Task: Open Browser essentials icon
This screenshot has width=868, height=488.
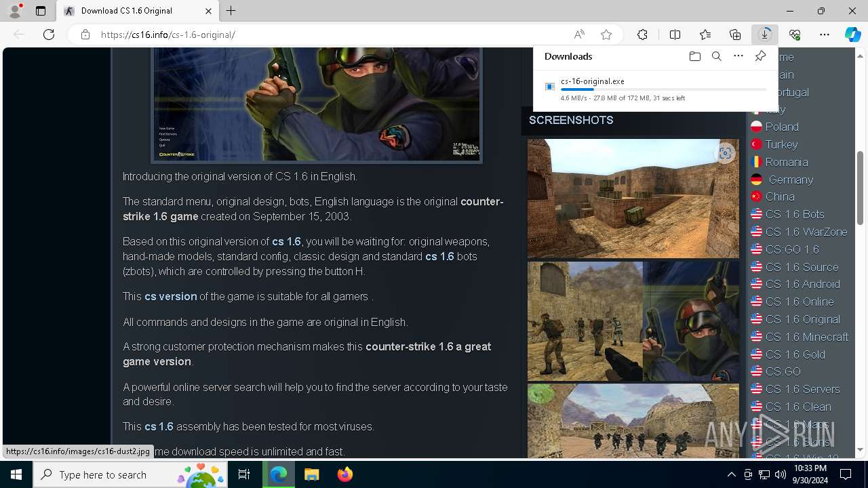Action: point(795,35)
